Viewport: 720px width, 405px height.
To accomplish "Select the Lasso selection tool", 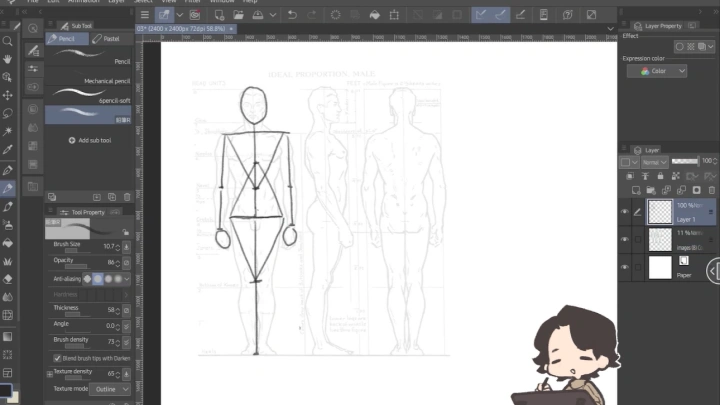I will click(x=7, y=113).
